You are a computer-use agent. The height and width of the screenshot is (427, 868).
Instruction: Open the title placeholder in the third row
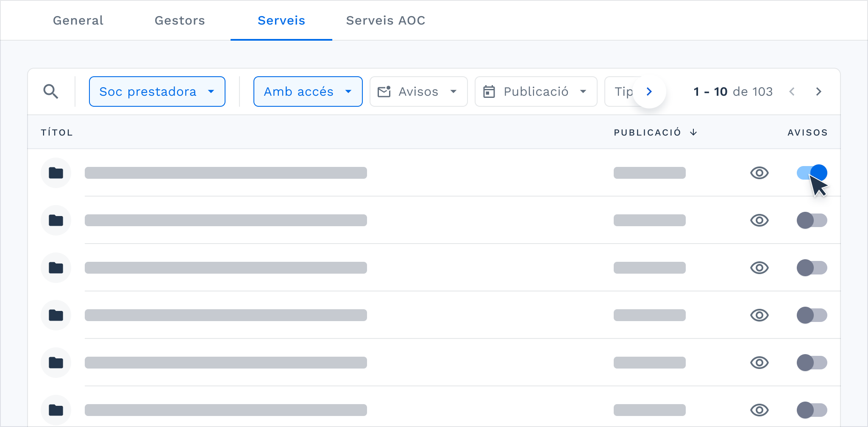click(x=226, y=268)
